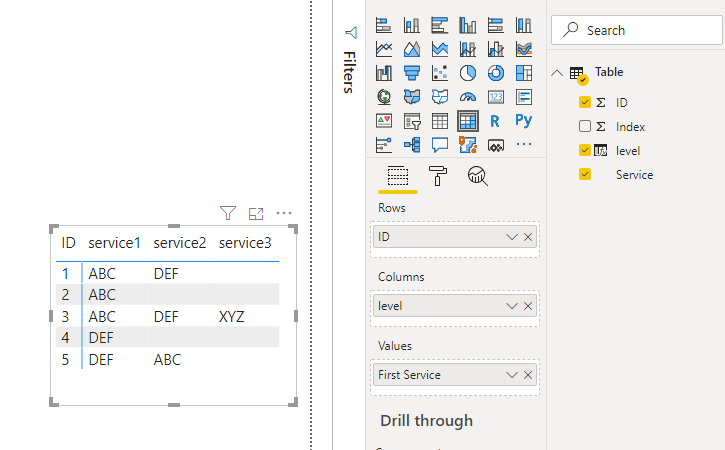The image size is (725, 450).
Task: Select row 4 header in matrix
Action: 65,338
